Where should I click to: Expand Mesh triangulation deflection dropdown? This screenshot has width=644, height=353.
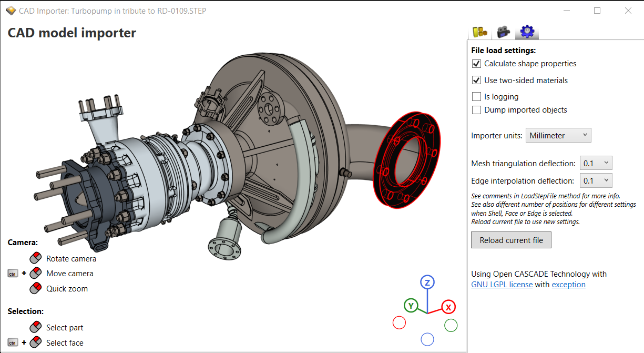(596, 163)
